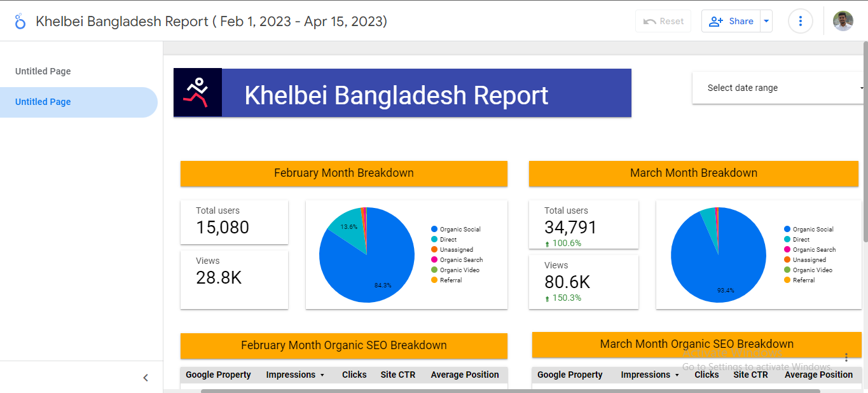
Task: Click Direct in February pie legend
Action: (x=444, y=240)
